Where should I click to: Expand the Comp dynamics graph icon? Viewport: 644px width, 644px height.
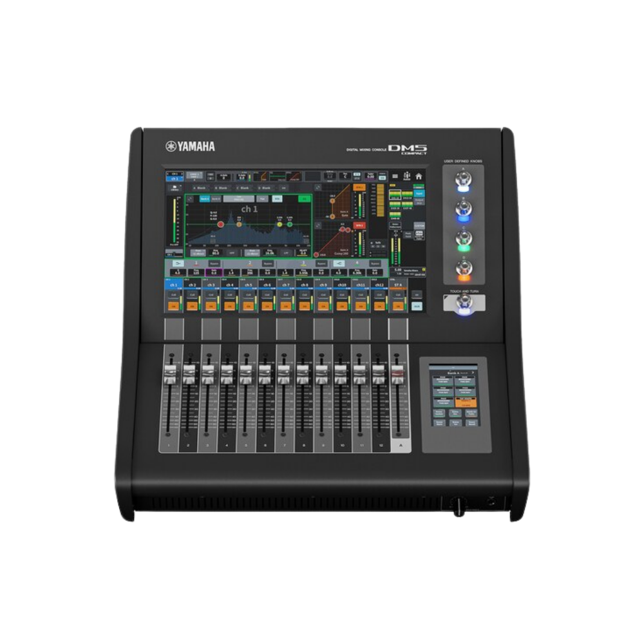click(x=318, y=225)
